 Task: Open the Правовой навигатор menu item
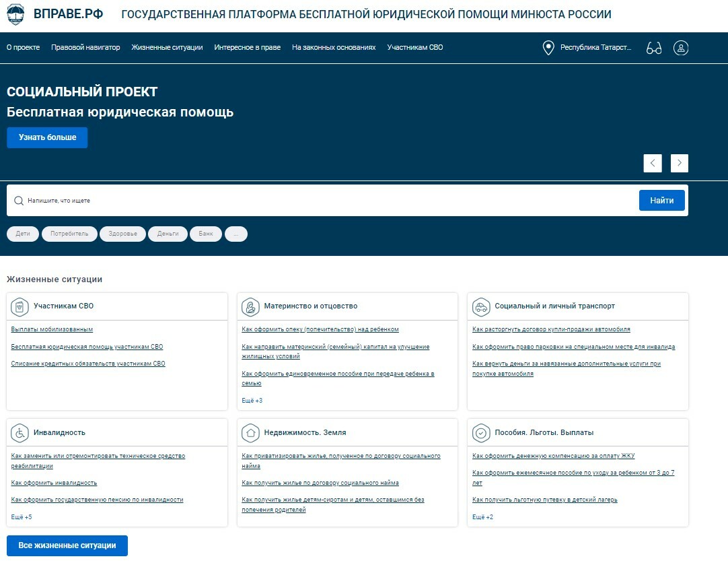coord(85,48)
